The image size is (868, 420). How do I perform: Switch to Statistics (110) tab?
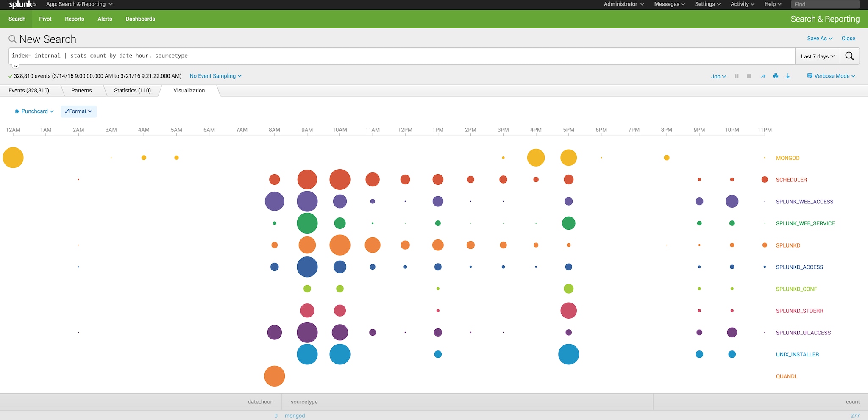click(x=132, y=91)
